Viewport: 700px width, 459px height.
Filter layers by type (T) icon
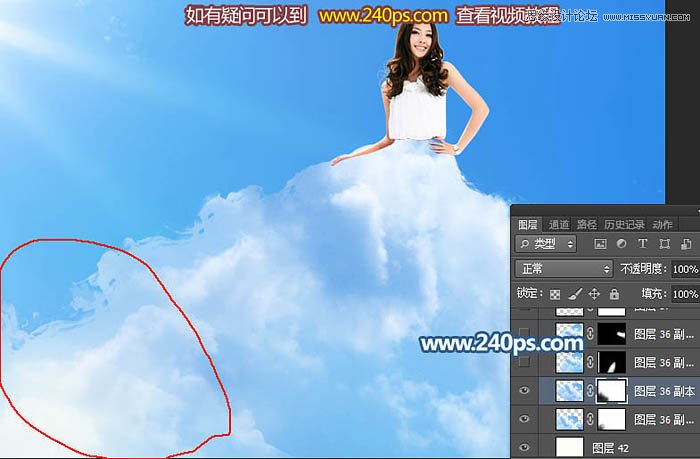pos(642,244)
